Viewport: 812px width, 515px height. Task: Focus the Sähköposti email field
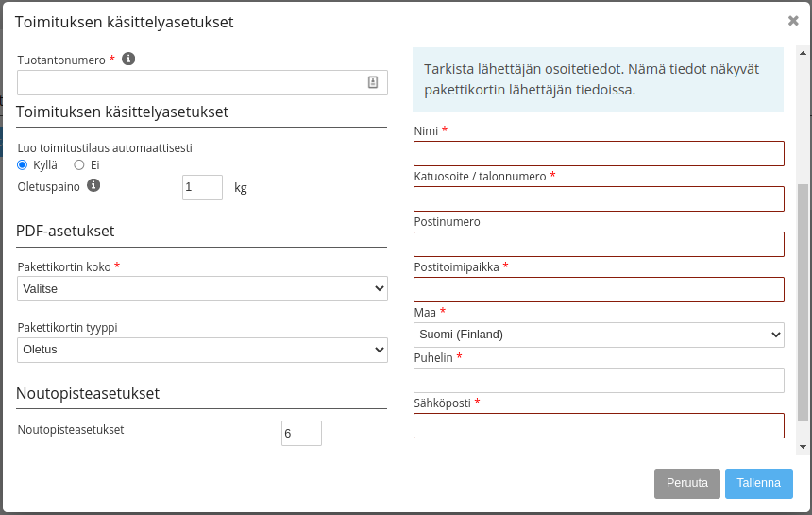(x=599, y=426)
